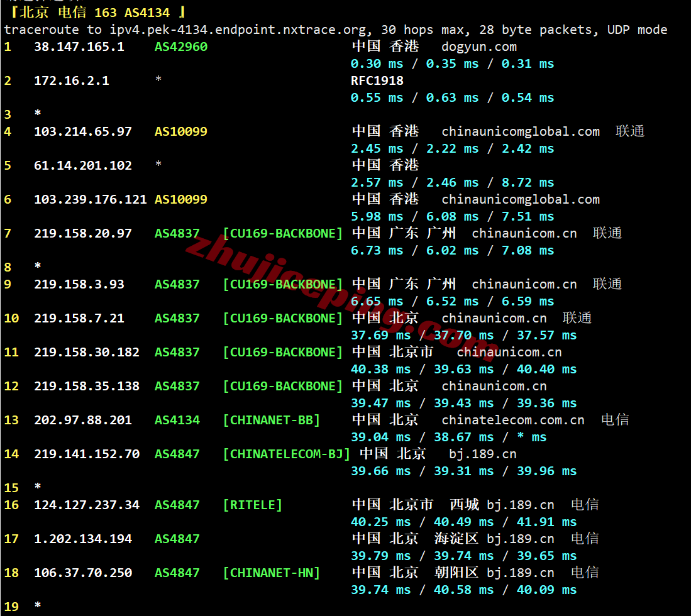
Task: Select IP address 219.158.30.182
Action: pyautogui.click(x=87, y=352)
